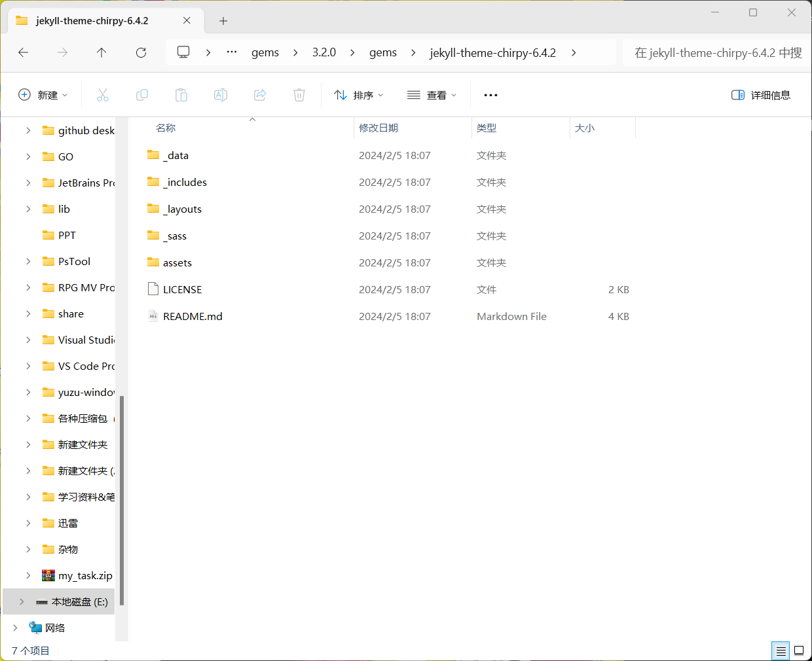Select the _sass folder row
812x661 pixels.
pos(390,236)
